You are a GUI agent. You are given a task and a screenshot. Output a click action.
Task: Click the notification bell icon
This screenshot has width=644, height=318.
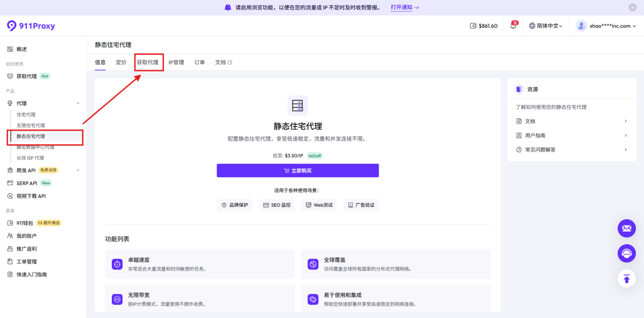[x=513, y=26]
